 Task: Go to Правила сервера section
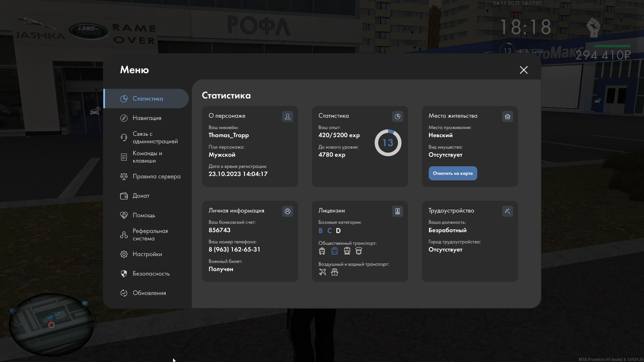click(x=156, y=176)
